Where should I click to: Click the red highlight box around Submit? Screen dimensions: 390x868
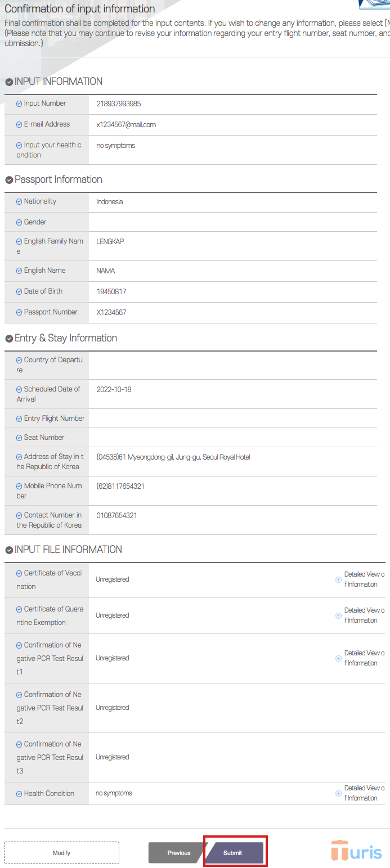pyautogui.click(x=235, y=851)
